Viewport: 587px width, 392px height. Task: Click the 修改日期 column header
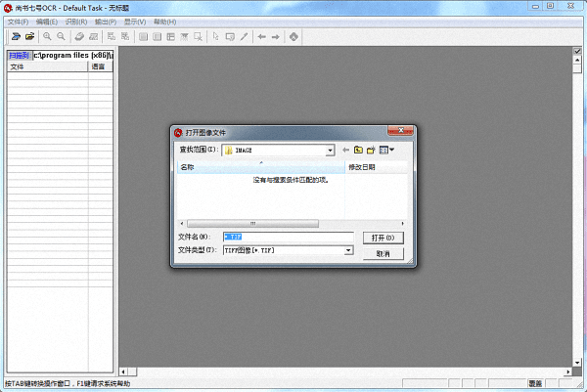pos(377,167)
